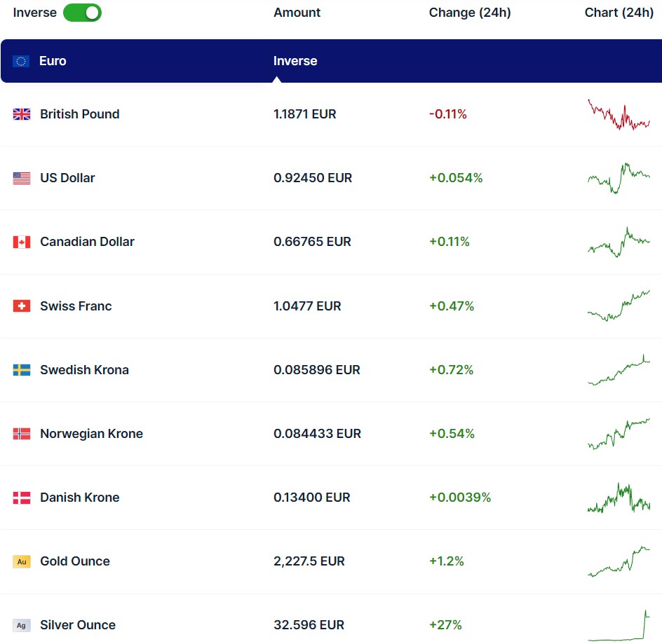The width and height of the screenshot is (662, 644).
Task: Click the Silver Ounce Ag icon
Action: pos(22,625)
